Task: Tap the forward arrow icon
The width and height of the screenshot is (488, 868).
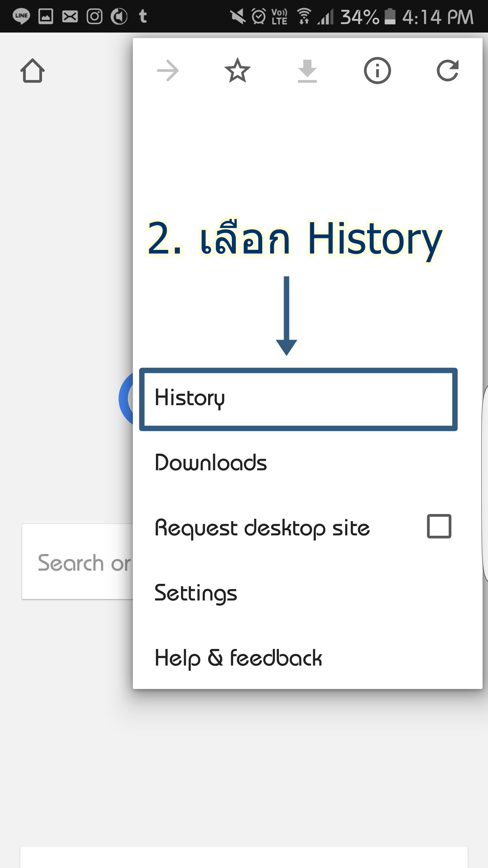Action: 168,71
